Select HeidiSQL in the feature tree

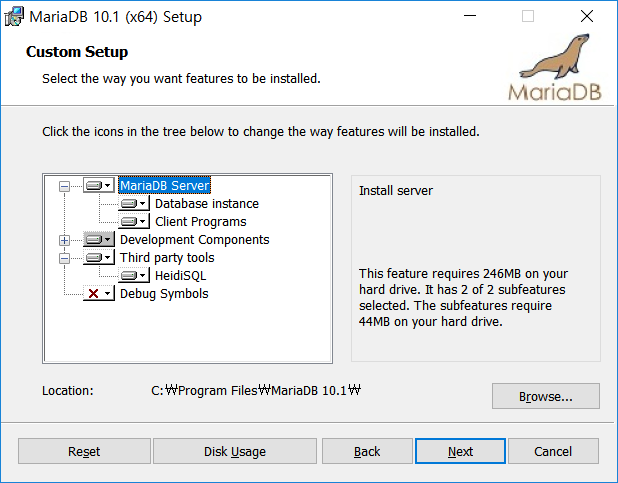tap(181, 276)
